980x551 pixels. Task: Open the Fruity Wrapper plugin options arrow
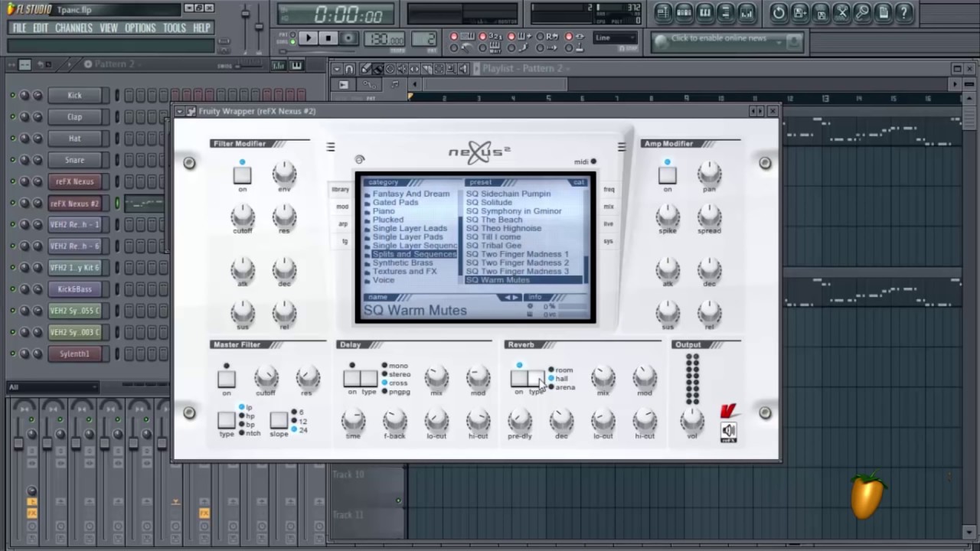[x=180, y=112]
